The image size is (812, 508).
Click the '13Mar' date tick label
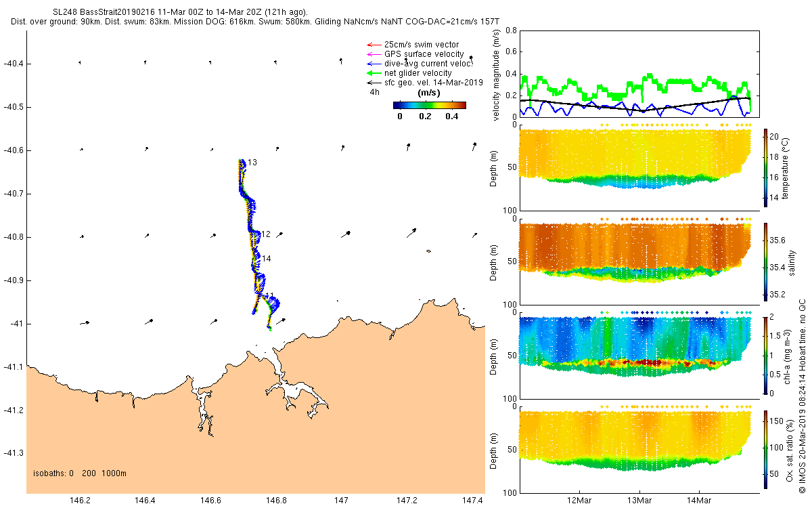click(639, 500)
